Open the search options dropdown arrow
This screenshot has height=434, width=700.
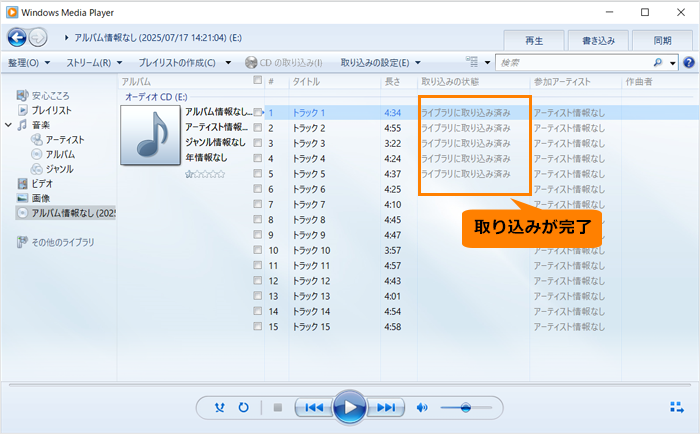pyautogui.click(x=673, y=63)
